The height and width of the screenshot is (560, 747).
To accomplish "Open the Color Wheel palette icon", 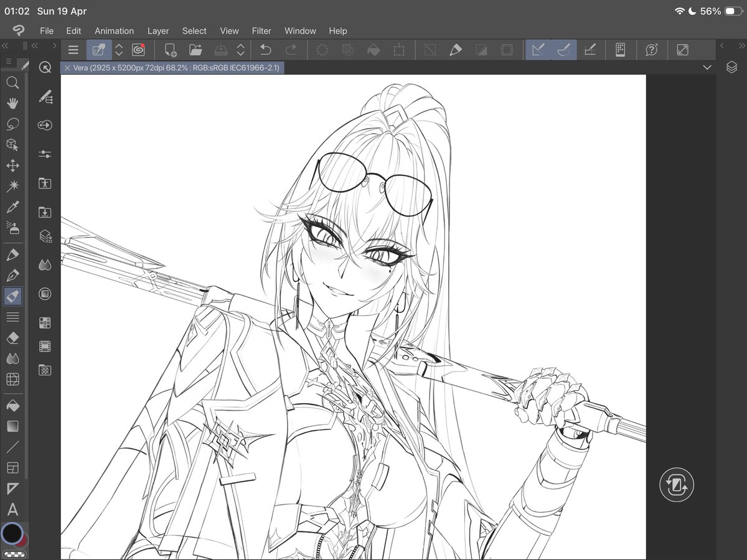I will point(45,294).
